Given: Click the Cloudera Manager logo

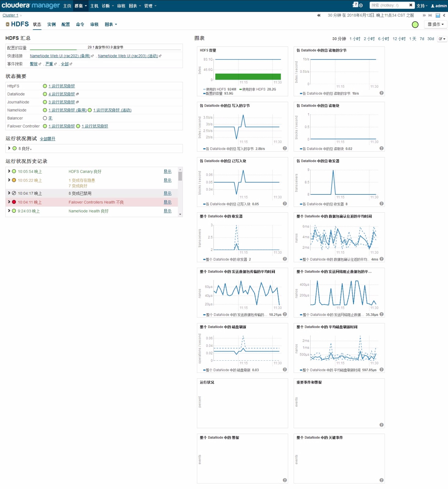Looking at the screenshot, I should 31,6.
